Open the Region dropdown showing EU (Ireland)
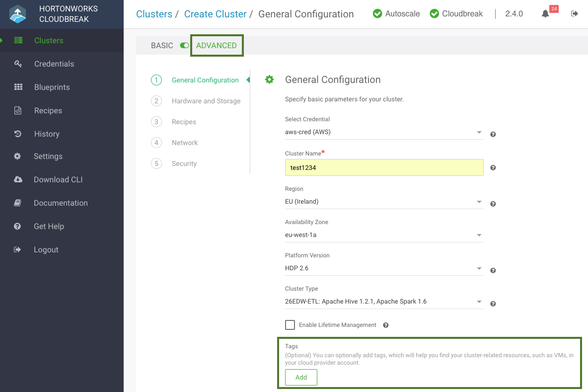The image size is (588, 392). (384, 202)
